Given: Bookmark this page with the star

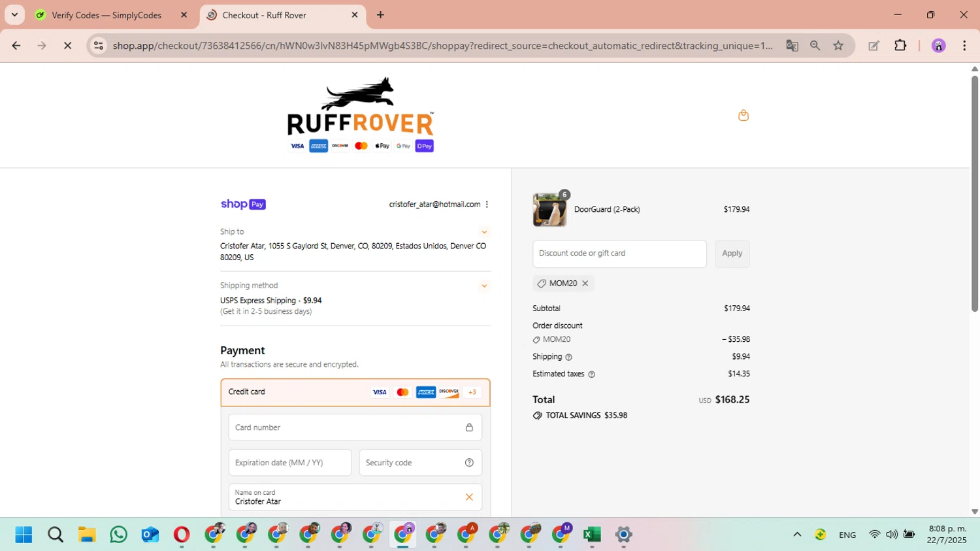Looking at the screenshot, I should pos(838,46).
